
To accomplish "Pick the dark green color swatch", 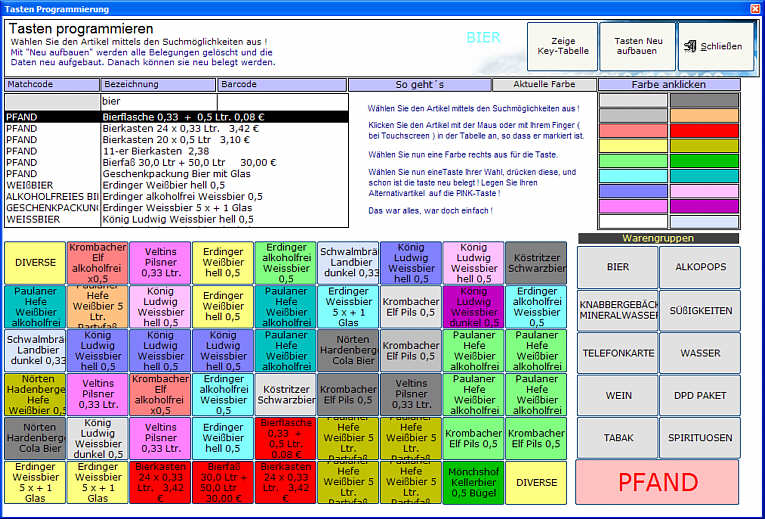I will 704,161.
